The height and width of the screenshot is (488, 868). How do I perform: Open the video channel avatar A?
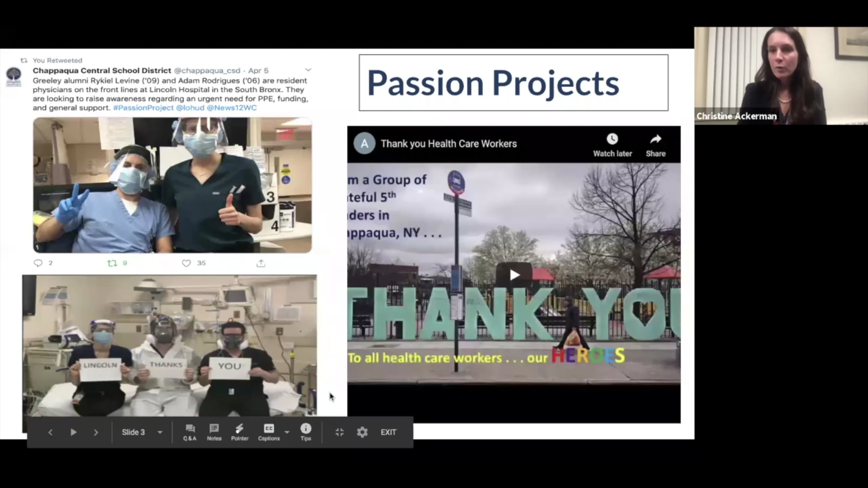(x=364, y=144)
